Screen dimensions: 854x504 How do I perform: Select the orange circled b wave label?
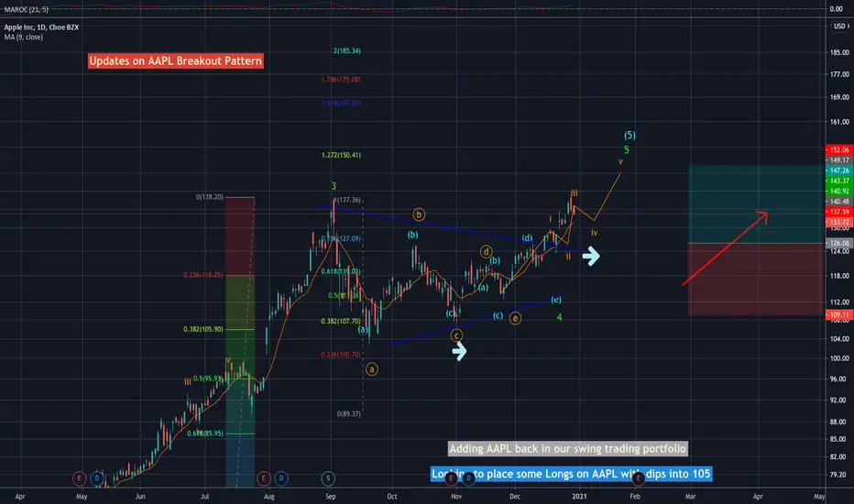(x=418, y=214)
